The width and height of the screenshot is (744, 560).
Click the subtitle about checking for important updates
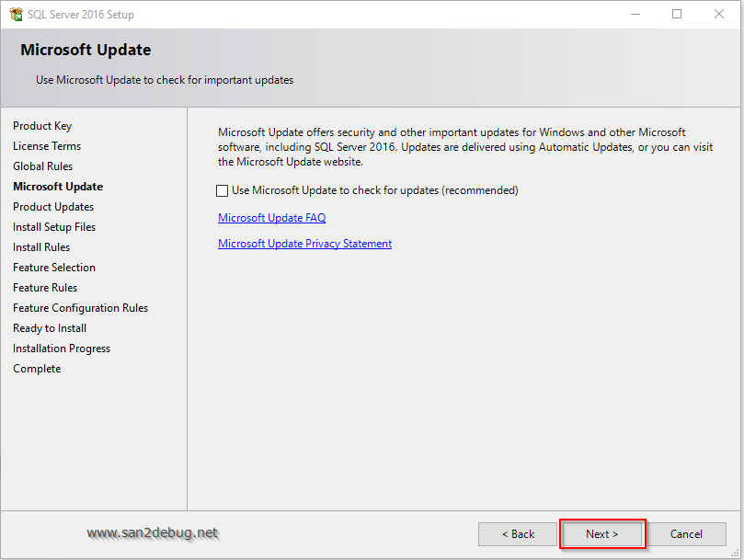coord(165,80)
